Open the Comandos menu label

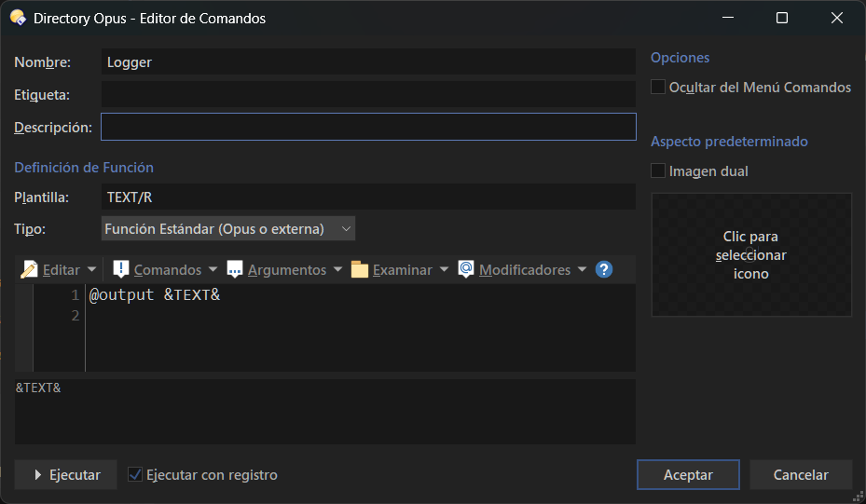168,270
